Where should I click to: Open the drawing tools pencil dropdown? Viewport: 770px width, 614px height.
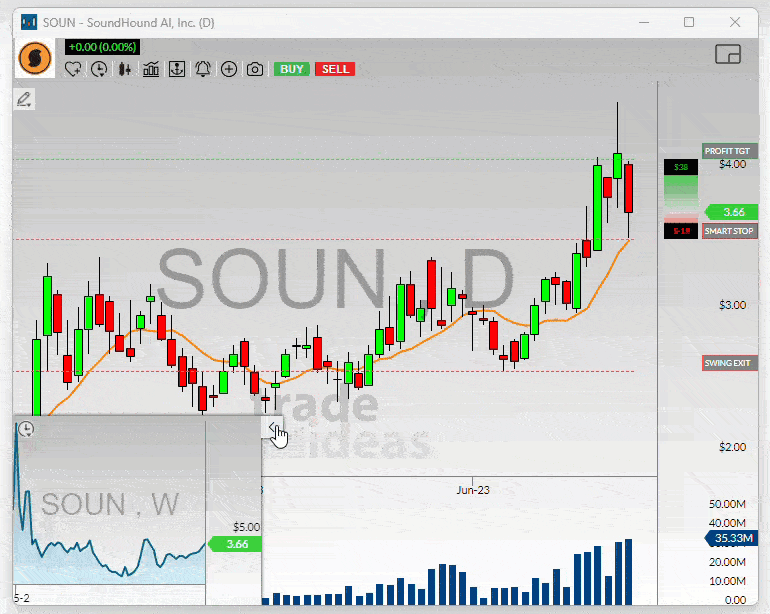pos(24,99)
